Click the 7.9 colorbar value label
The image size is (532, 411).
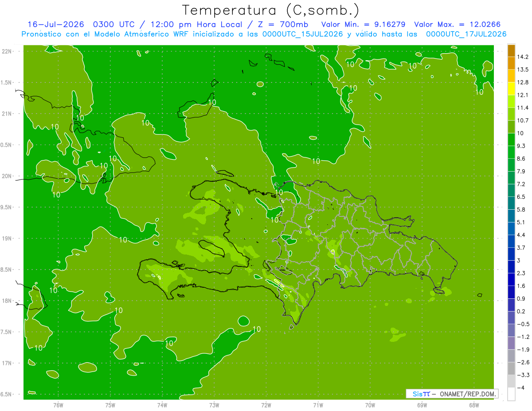[x=521, y=172]
